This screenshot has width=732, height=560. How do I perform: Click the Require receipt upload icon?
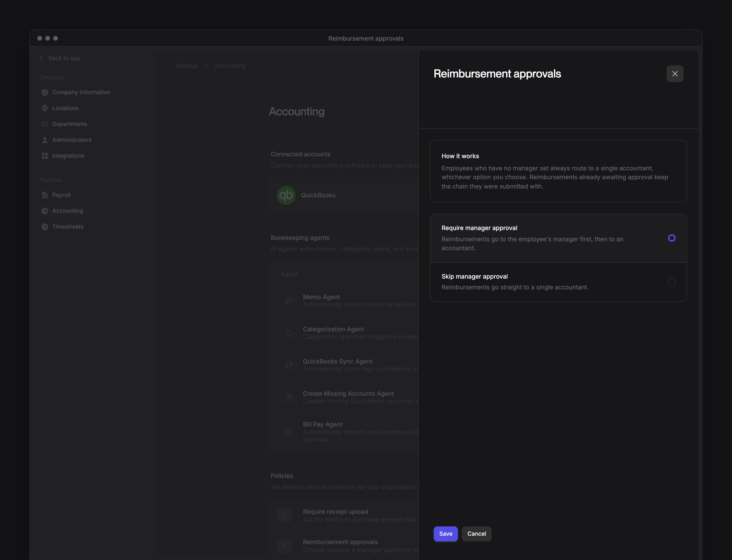[284, 515]
